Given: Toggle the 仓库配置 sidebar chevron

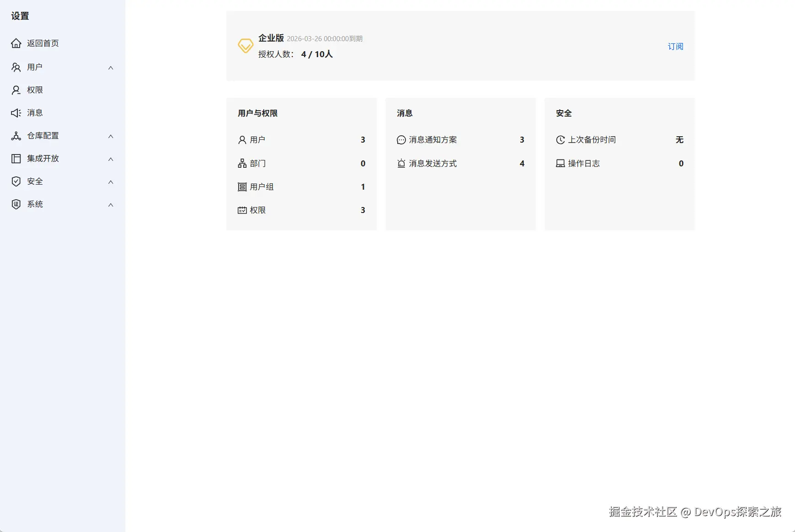Looking at the screenshot, I should [x=111, y=136].
